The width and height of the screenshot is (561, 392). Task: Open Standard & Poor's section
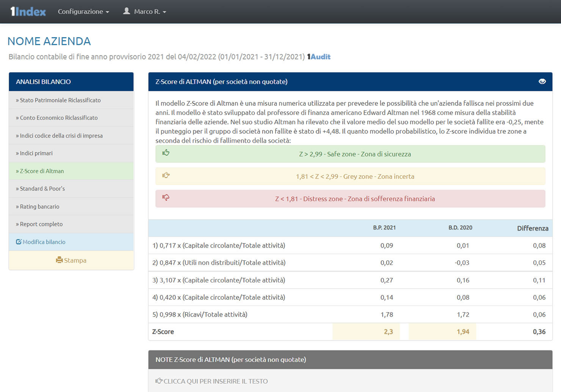click(71, 189)
